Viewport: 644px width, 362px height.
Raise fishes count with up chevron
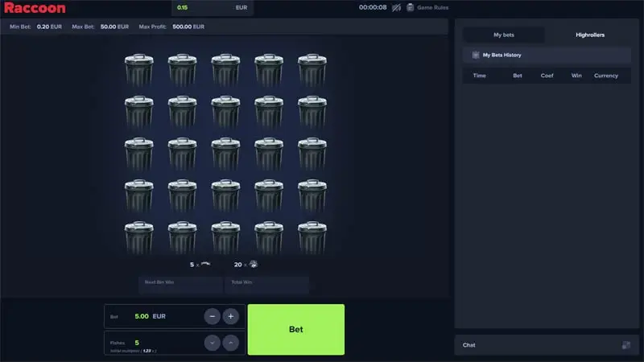point(231,343)
